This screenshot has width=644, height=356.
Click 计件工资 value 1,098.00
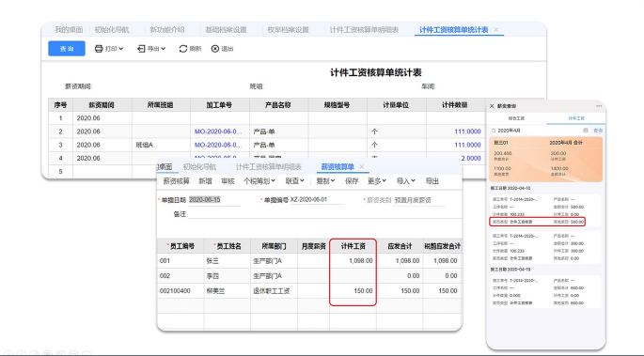(x=361, y=261)
